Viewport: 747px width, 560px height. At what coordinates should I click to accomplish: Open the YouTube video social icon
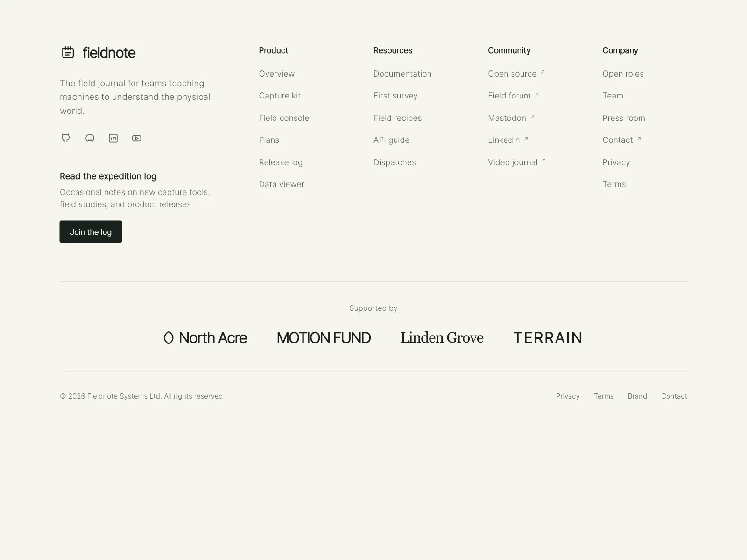click(x=136, y=138)
